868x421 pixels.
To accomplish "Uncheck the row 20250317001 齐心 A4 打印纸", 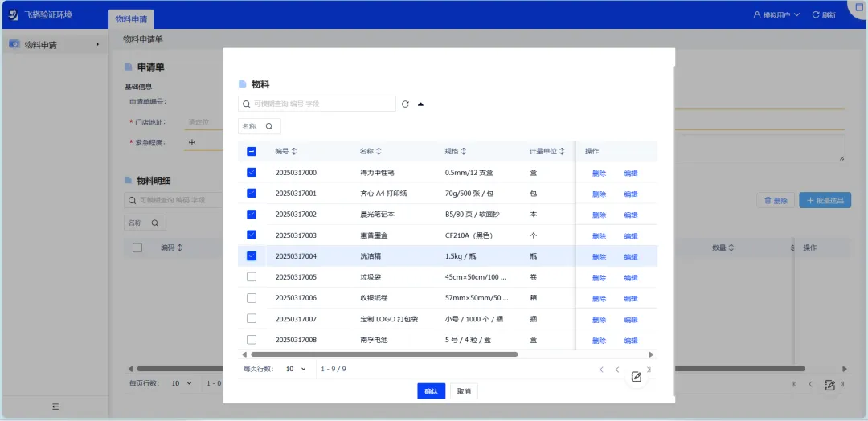I will pyautogui.click(x=252, y=193).
